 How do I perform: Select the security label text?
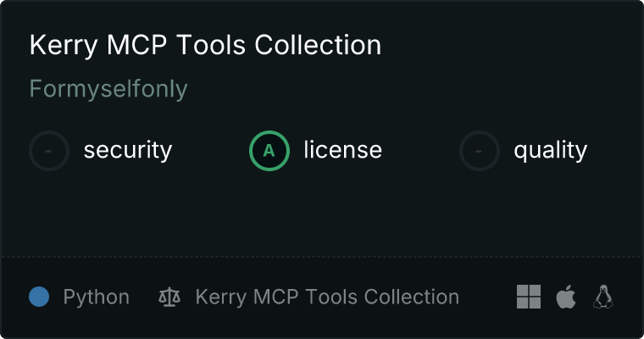coord(128,150)
